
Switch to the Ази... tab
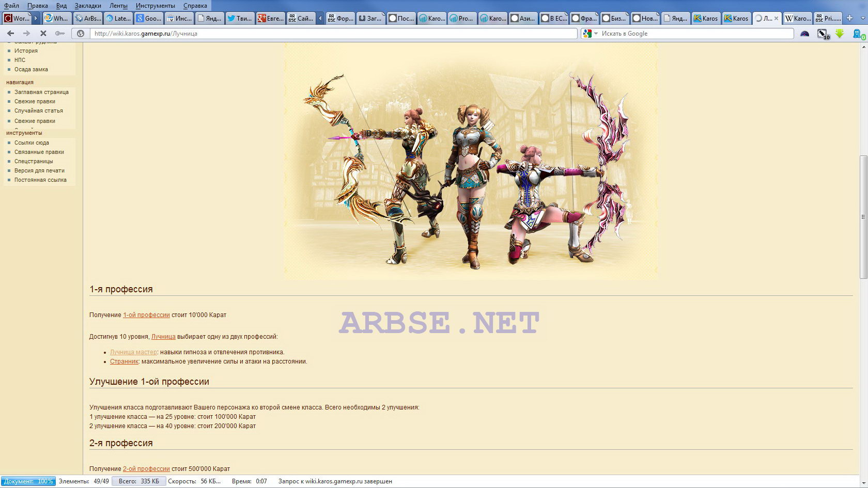coord(523,18)
